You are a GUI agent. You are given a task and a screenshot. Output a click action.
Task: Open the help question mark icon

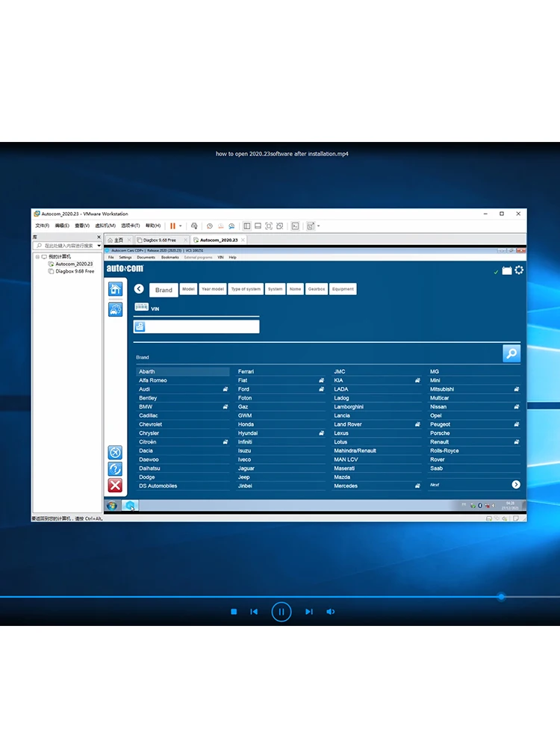point(115,469)
